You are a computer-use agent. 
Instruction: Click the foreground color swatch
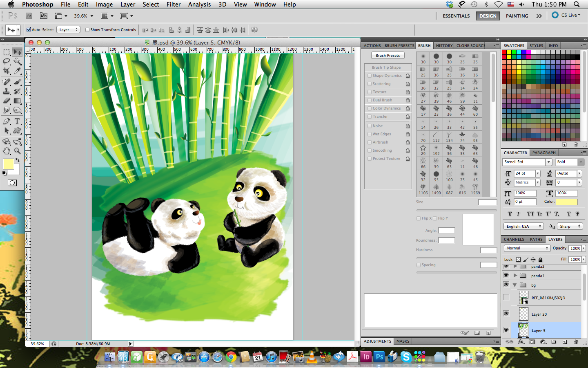8,164
